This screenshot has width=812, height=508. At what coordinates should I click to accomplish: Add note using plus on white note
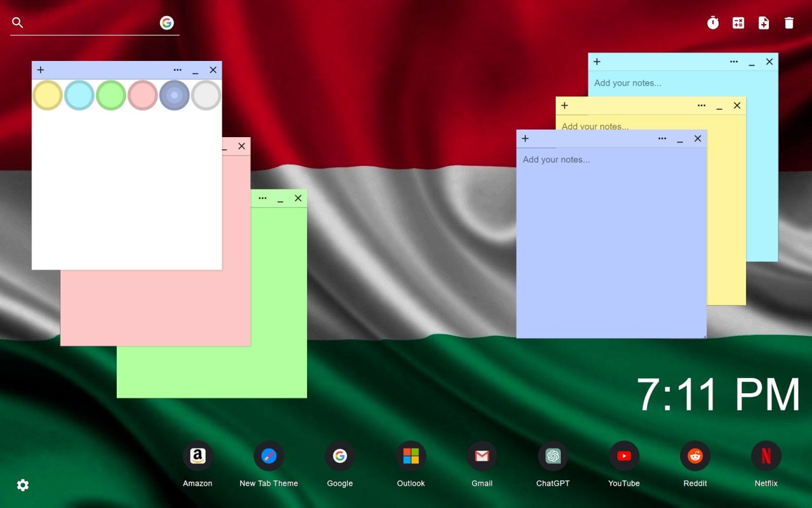[x=41, y=70]
